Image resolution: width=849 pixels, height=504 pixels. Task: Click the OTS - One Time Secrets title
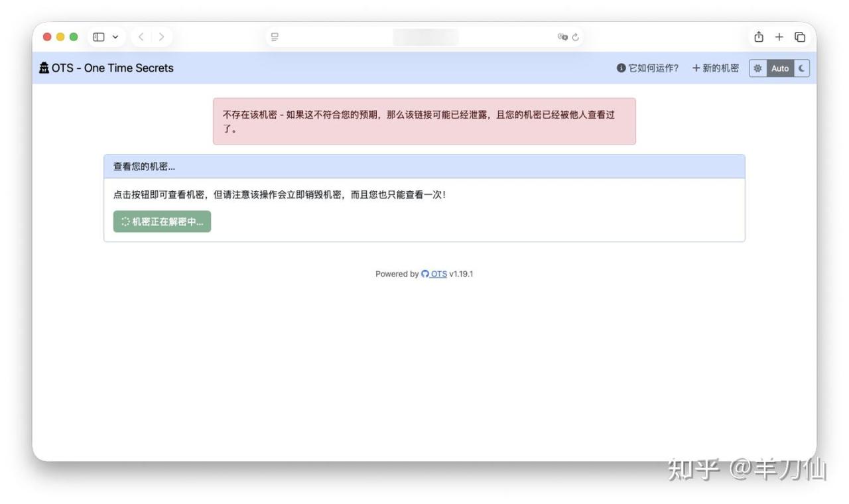(112, 68)
